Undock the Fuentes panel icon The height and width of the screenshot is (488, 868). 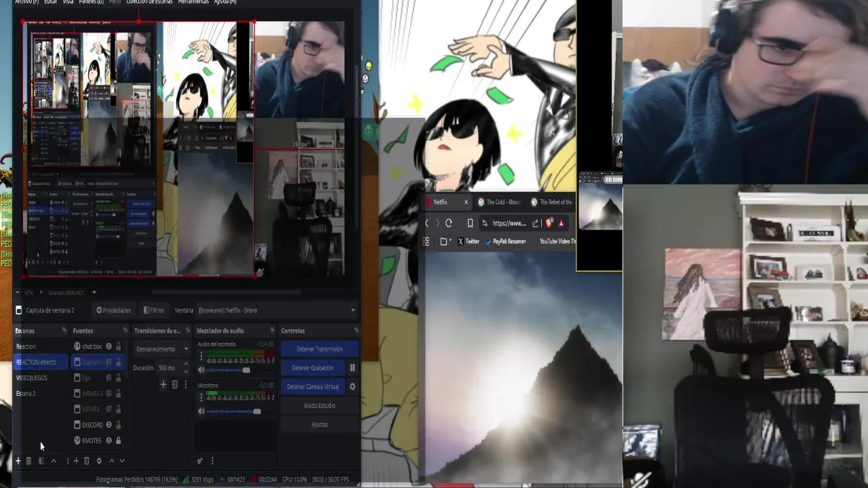pos(125,331)
